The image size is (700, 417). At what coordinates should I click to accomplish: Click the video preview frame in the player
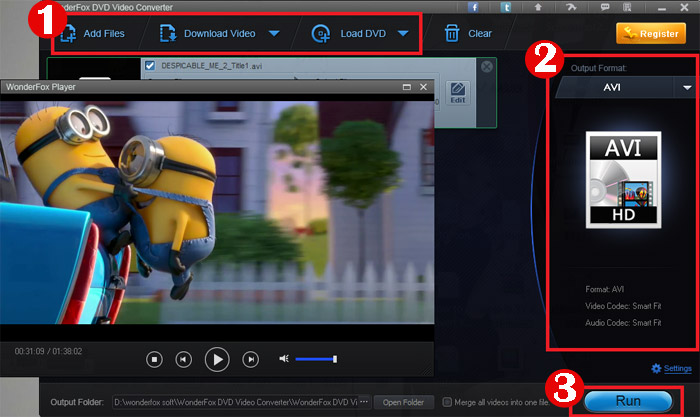pos(217,212)
